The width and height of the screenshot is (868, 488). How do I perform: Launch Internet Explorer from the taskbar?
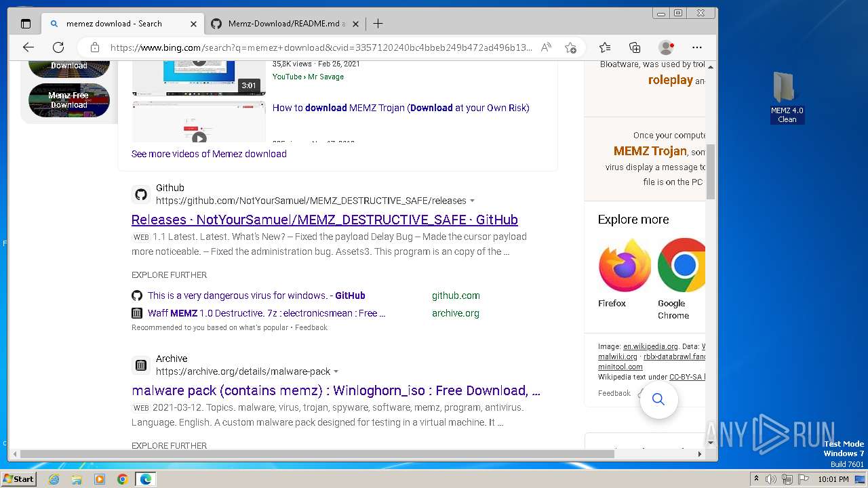click(x=54, y=479)
